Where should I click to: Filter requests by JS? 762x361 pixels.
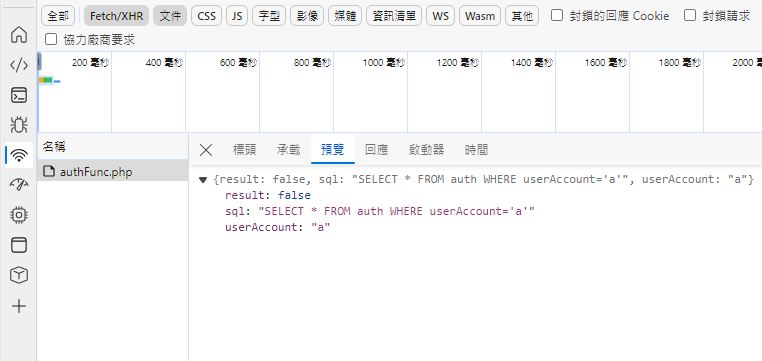click(x=237, y=16)
